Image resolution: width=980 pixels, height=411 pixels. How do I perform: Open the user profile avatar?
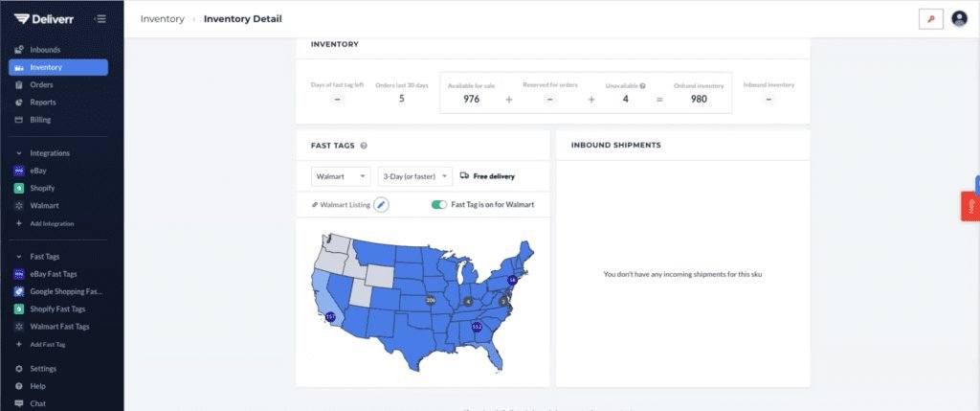pyautogui.click(x=959, y=19)
